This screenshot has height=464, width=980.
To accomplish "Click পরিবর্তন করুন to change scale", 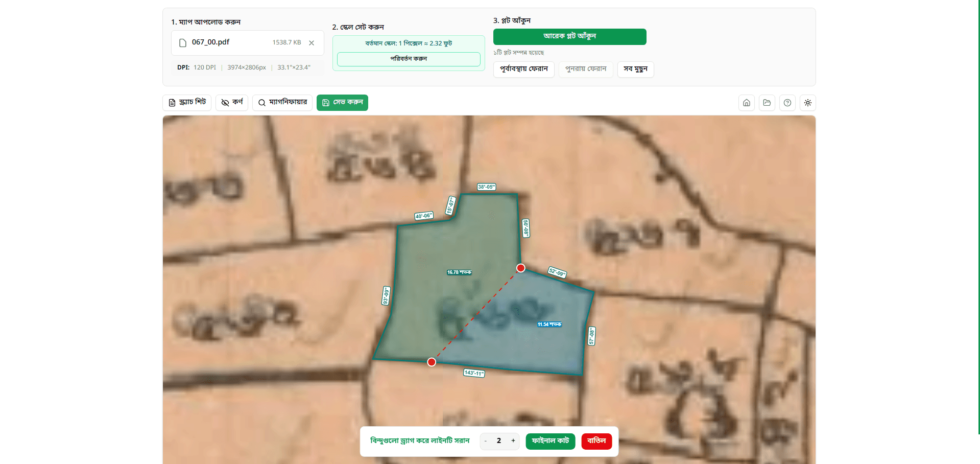I will tap(409, 59).
